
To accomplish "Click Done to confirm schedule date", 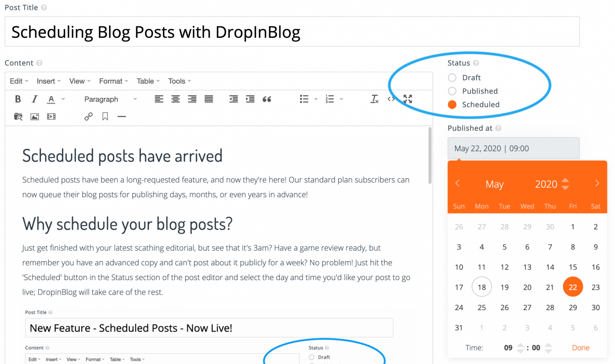I will tap(581, 347).
